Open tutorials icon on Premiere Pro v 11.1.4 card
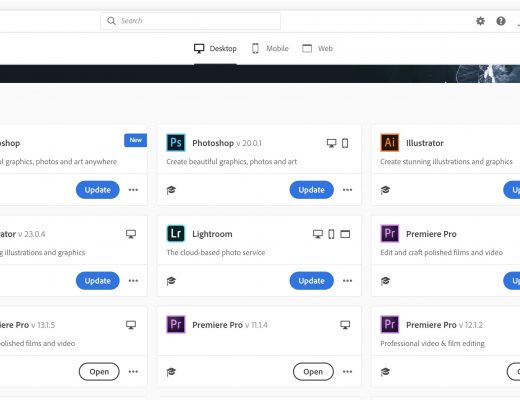 [171, 372]
